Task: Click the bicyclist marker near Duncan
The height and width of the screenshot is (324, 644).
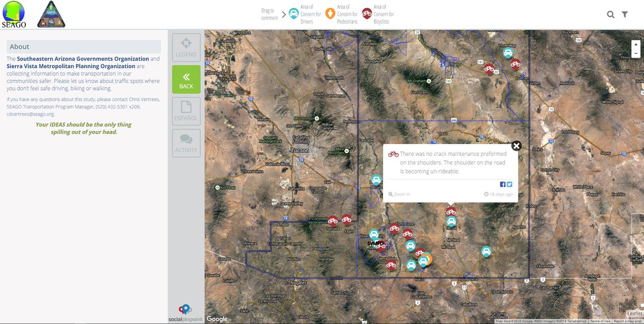Action: [x=516, y=64]
